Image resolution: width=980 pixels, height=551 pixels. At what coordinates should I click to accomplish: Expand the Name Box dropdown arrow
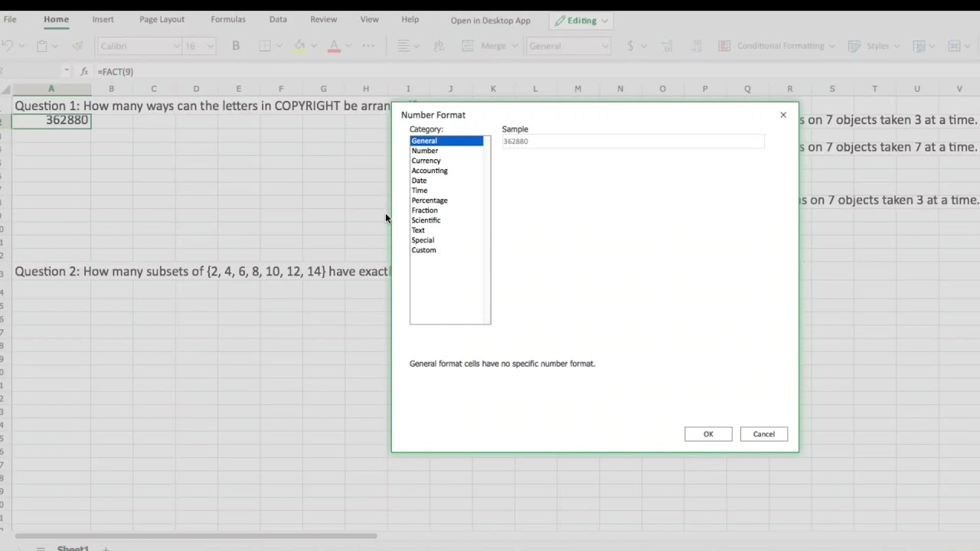[67, 71]
